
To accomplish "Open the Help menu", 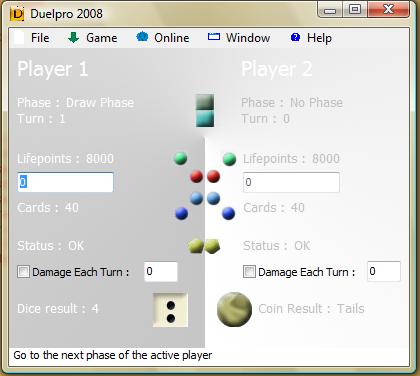I will pos(311,38).
